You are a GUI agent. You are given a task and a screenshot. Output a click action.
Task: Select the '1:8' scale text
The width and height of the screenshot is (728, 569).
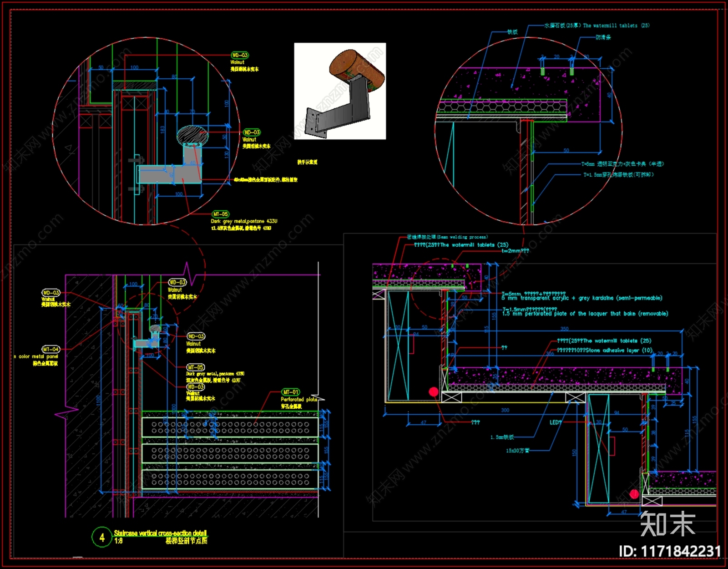pos(118,541)
